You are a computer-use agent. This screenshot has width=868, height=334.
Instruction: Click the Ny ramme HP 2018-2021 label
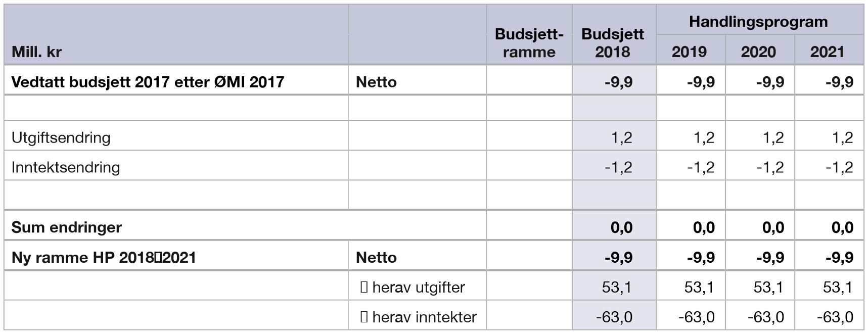[104, 257]
